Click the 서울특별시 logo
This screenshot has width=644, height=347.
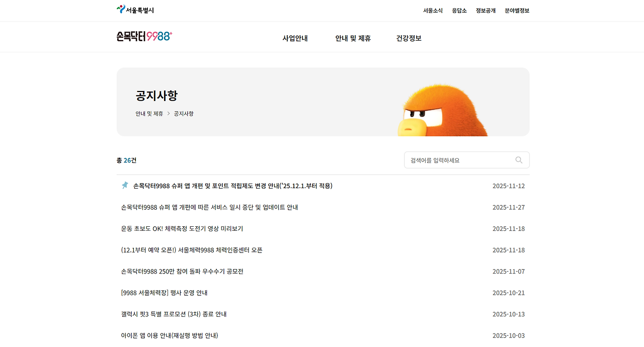135,10
